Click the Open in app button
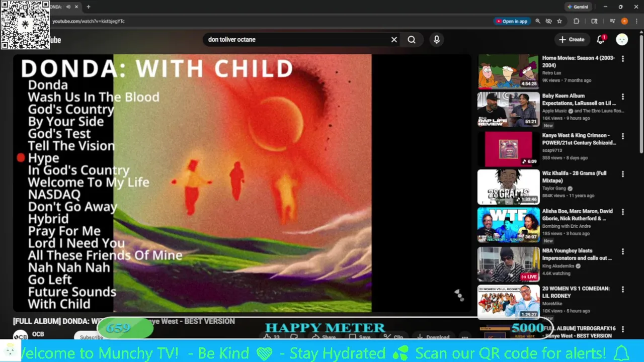 pos(512,21)
